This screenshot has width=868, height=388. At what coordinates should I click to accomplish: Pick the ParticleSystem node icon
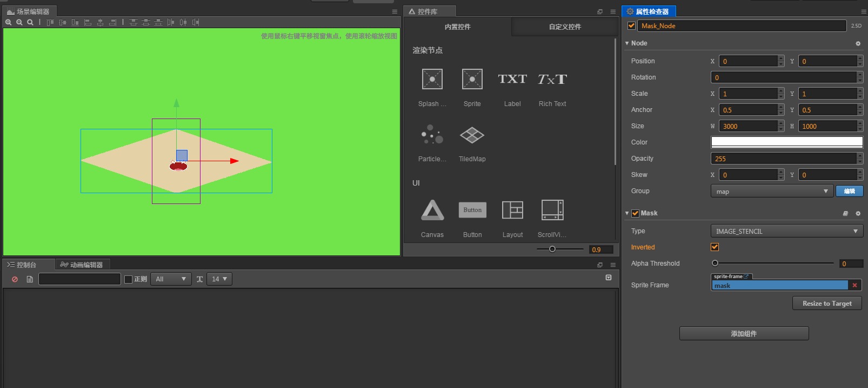[432, 134]
